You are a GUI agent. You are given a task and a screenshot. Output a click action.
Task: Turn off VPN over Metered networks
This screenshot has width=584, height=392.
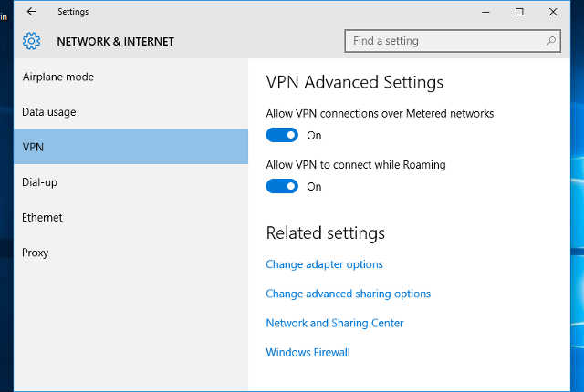[282, 135]
